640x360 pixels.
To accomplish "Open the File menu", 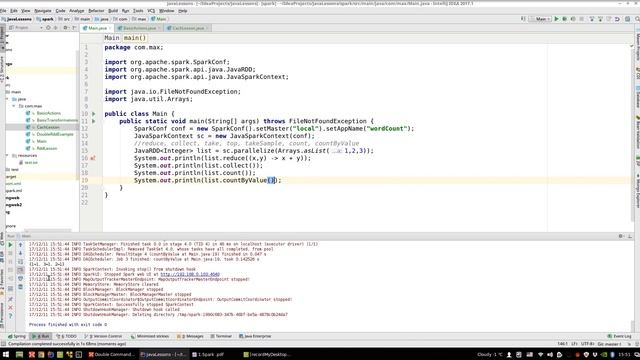I will coord(3,11).
